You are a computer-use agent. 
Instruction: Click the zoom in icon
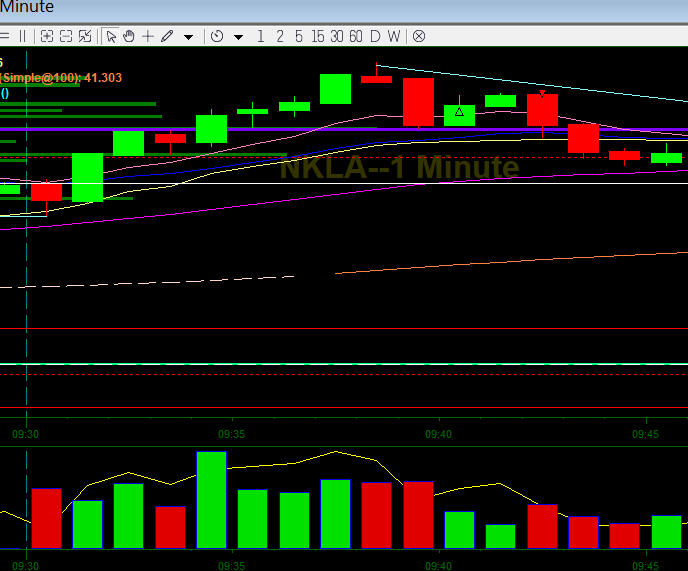pyautogui.click(x=46, y=36)
